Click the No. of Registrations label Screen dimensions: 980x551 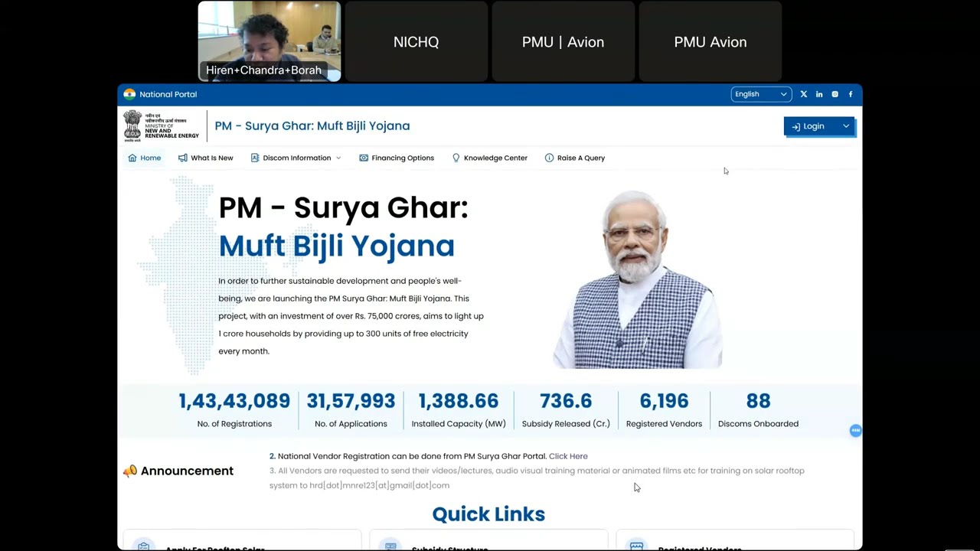tap(234, 424)
